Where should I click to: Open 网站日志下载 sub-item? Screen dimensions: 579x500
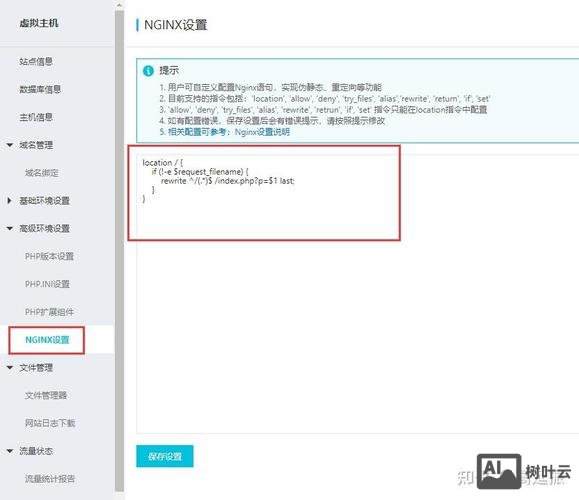click(x=50, y=423)
